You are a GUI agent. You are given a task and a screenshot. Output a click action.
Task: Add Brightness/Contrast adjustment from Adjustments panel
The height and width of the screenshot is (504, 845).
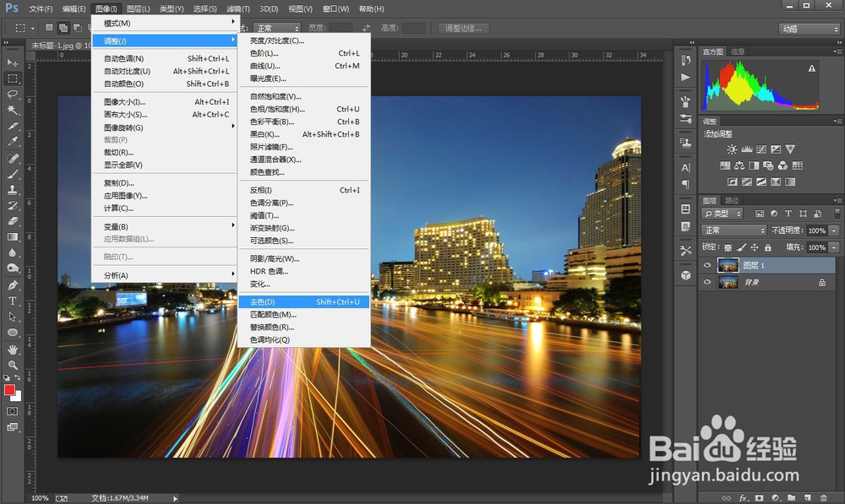[x=731, y=149]
